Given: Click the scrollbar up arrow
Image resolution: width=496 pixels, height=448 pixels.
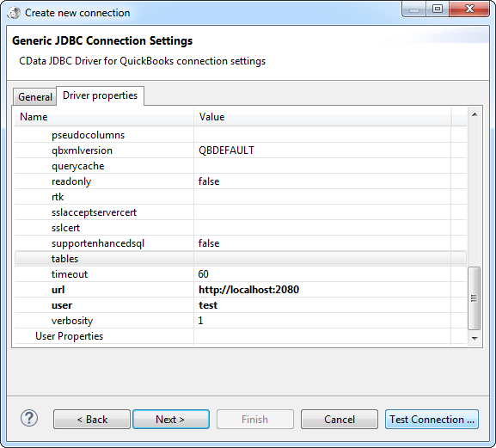Looking at the screenshot, I should 475,114.
